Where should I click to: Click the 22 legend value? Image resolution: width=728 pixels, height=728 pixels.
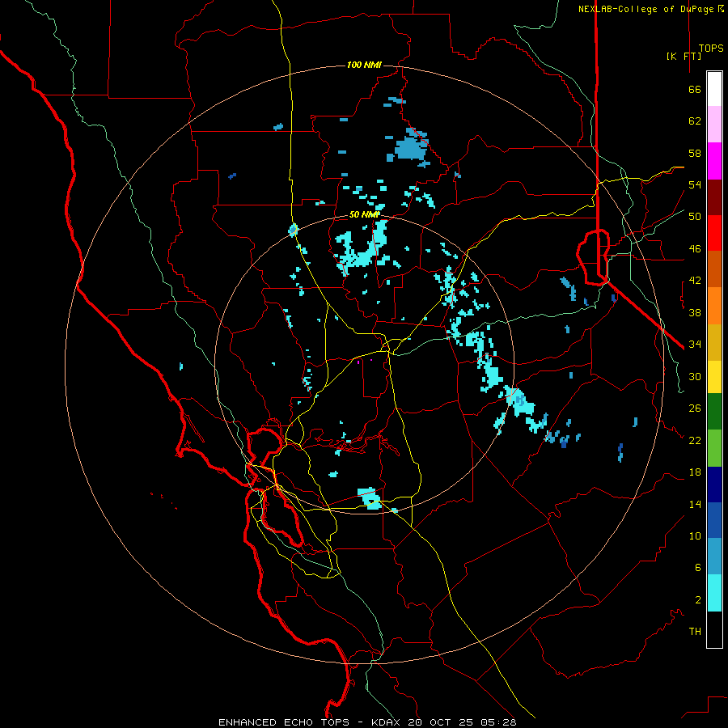point(695,440)
